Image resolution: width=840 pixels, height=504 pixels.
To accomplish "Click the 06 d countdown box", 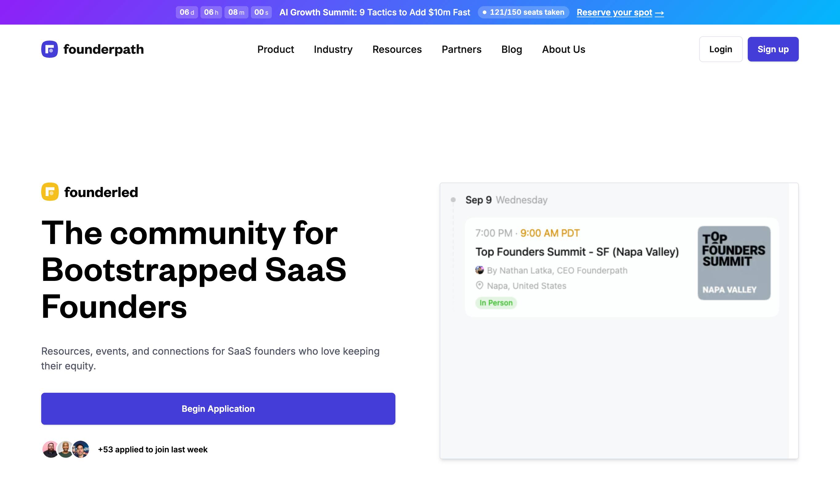I will click(x=187, y=12).
